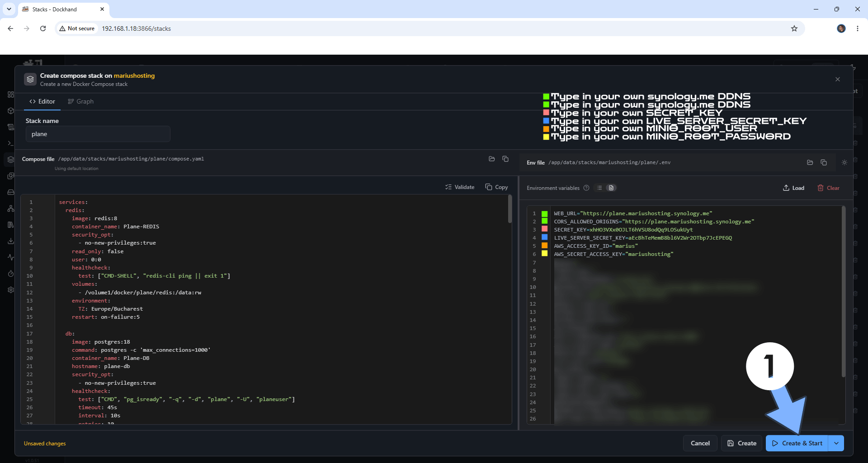The image size is (868, 463).
Task: Switch environment variables to list view
Action: pyautogui.click(x=599, y=188)
